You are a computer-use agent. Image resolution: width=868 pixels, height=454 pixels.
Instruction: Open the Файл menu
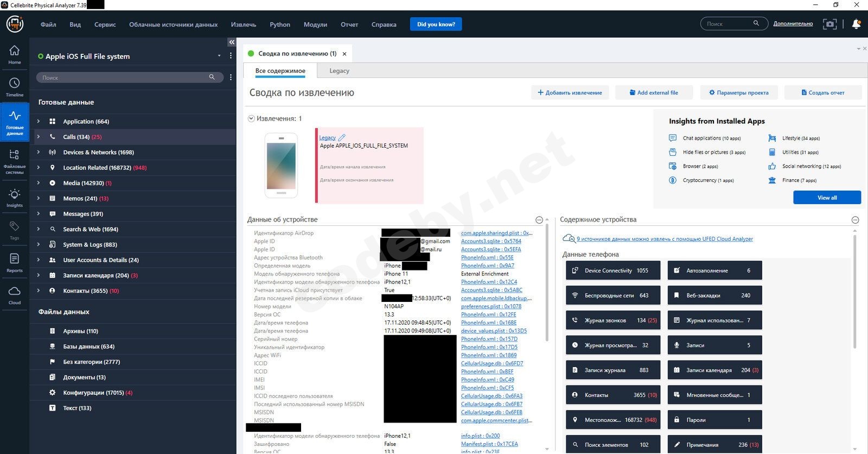(48, 24)
